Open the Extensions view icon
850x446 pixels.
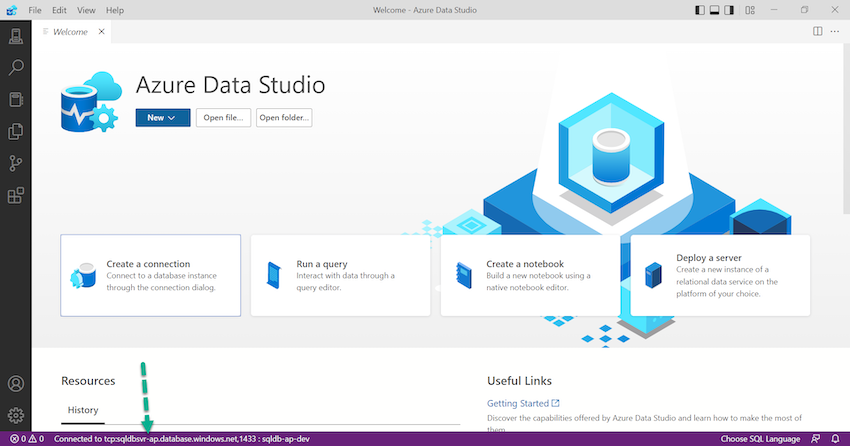click(16, 196)
